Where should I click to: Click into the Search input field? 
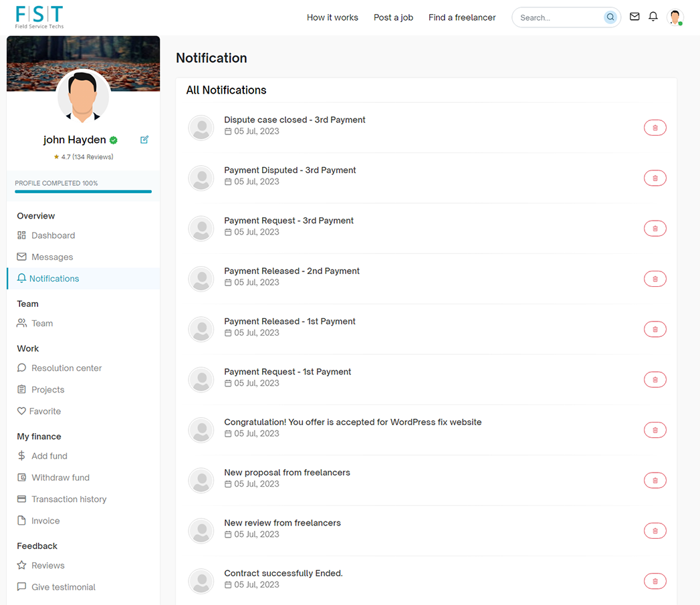558,17
